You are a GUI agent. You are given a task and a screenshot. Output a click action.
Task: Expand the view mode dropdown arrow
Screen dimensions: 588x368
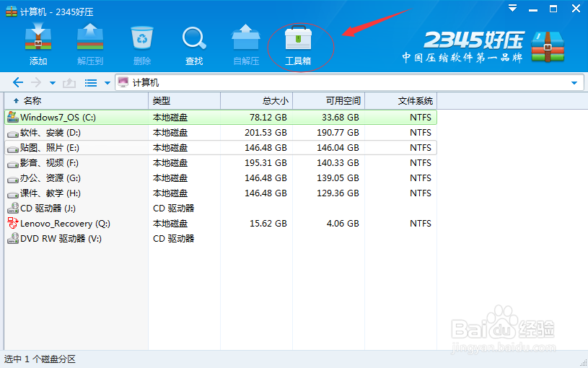(107, 83)
